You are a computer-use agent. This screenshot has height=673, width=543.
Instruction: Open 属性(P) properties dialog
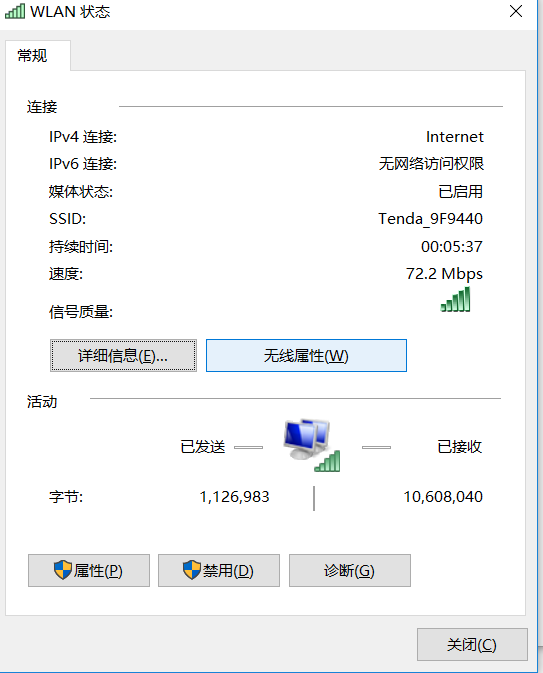[x=89, y=570]
